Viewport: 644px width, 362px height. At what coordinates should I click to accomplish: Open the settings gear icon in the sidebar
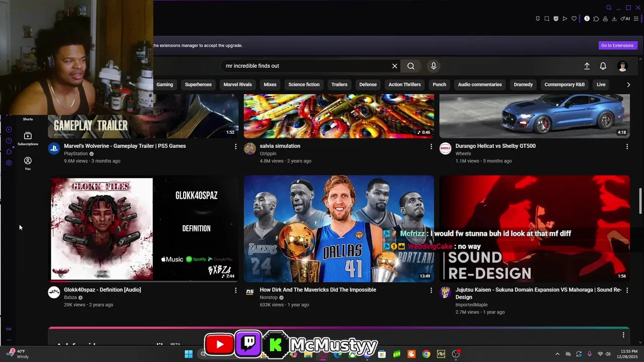(9, 163)
